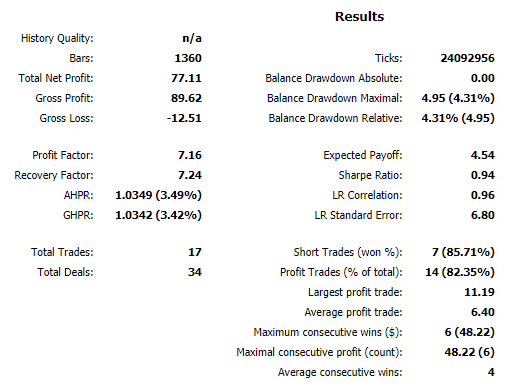Click the Largest profit trade value 11.19
Viewport: 505px width, 390px height.
[479, 292]
